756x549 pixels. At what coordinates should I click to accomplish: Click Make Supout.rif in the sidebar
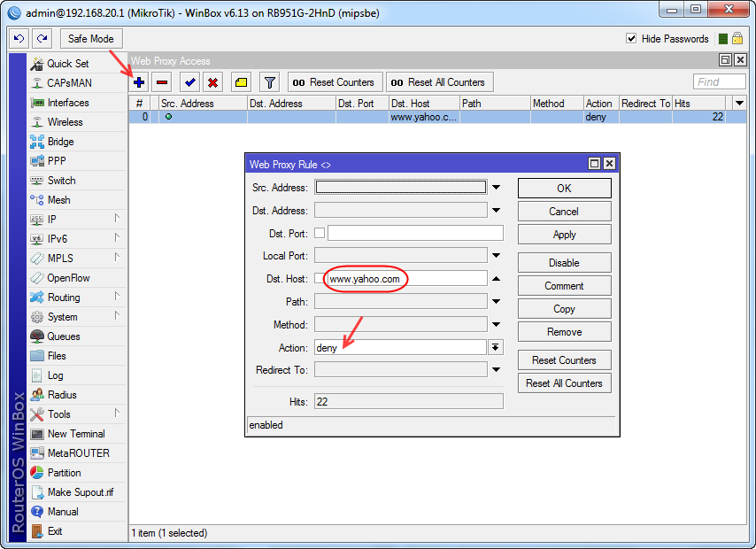tap(81, 492)
